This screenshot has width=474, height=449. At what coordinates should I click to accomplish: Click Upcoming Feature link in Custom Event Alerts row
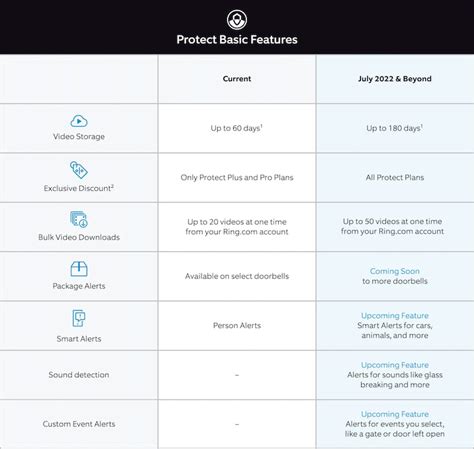[395, 414]
